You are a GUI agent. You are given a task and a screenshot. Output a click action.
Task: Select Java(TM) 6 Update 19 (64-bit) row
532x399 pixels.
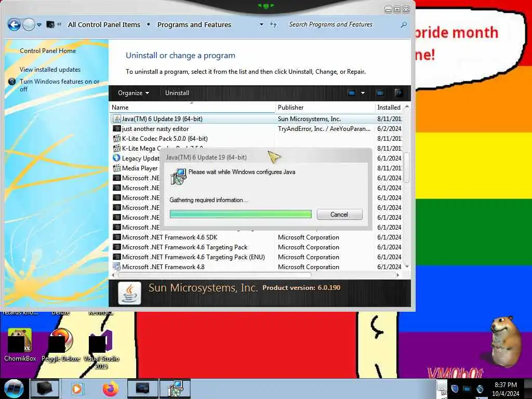pos(257,119)
